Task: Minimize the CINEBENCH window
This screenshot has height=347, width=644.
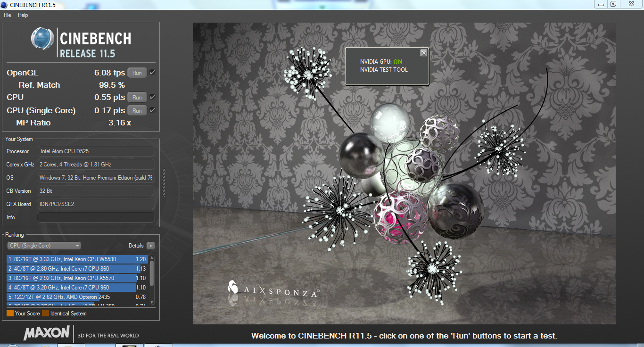Action: click(600, 4)
